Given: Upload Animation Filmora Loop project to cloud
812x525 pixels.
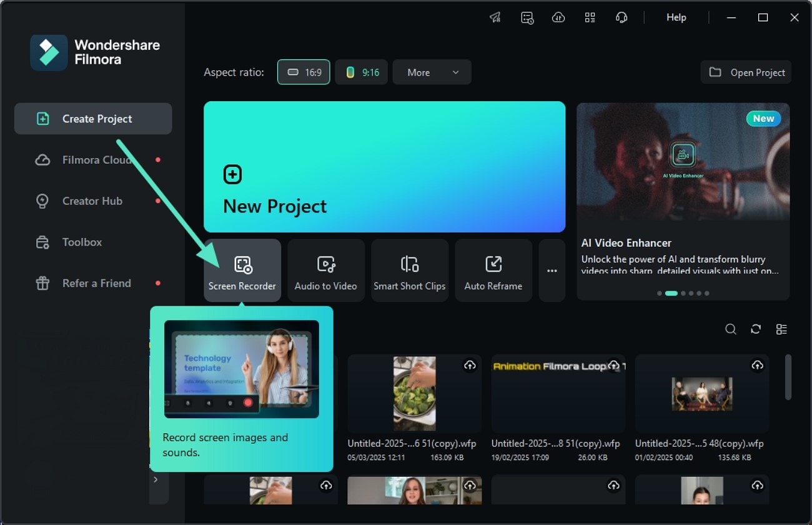Looking at the screenshot, I should [x=613, y=365].
